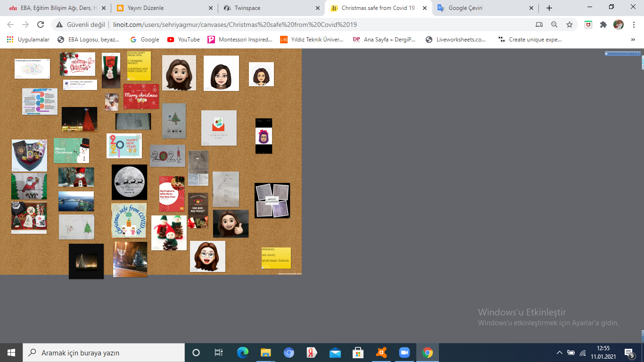Viewport: 644px width, 362px height.
Task: Switch to the Twinspace tab
Action: click(271, 8)
